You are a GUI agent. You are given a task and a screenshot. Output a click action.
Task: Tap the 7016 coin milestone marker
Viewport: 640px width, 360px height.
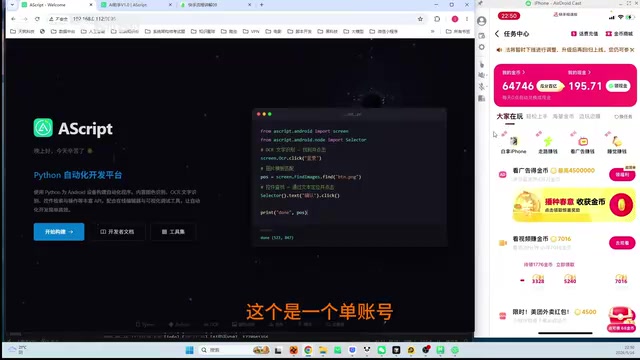621,280
